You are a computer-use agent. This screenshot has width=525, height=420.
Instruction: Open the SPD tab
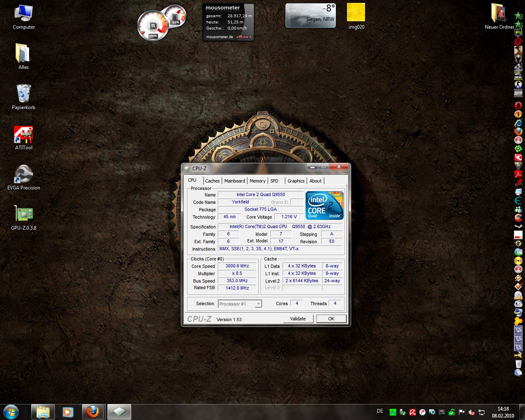[x=274, y=181]
